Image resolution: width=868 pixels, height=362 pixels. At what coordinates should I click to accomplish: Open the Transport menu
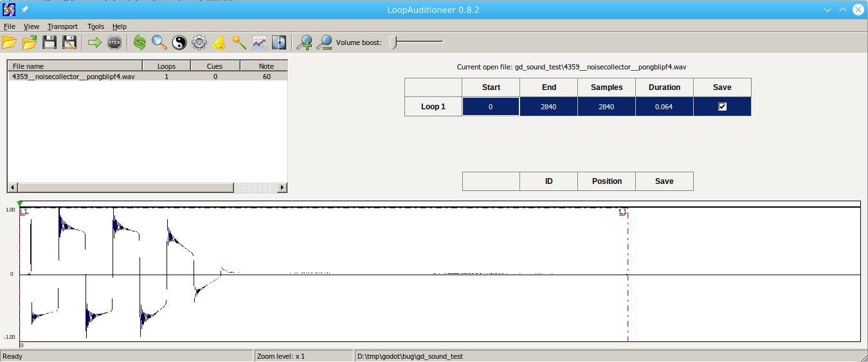coord(62,26)
